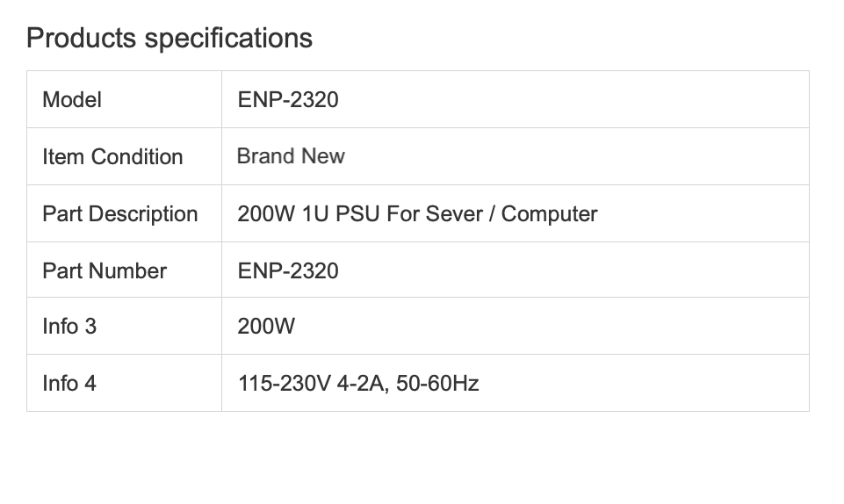Click the Brand New condition value

[291, 156]
